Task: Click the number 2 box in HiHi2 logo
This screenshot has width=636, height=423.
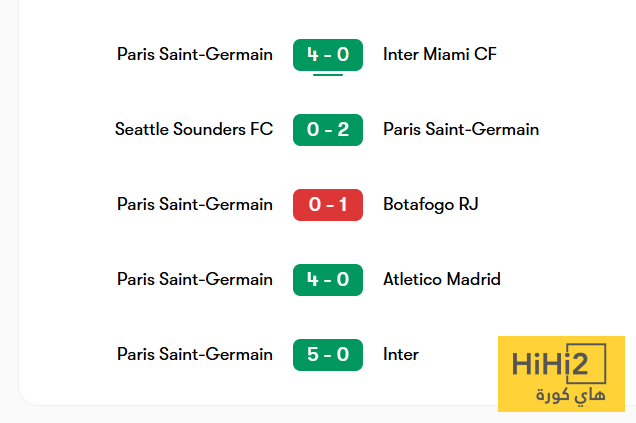Action: coord(587,364)
